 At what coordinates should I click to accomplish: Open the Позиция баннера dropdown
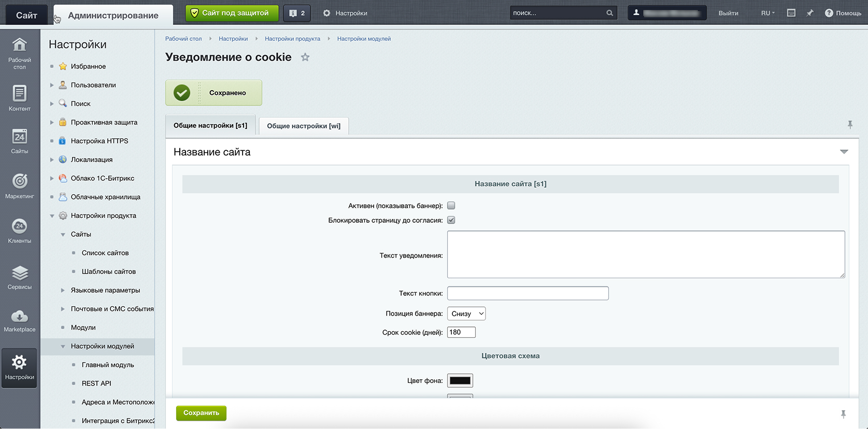pos(466,313)
